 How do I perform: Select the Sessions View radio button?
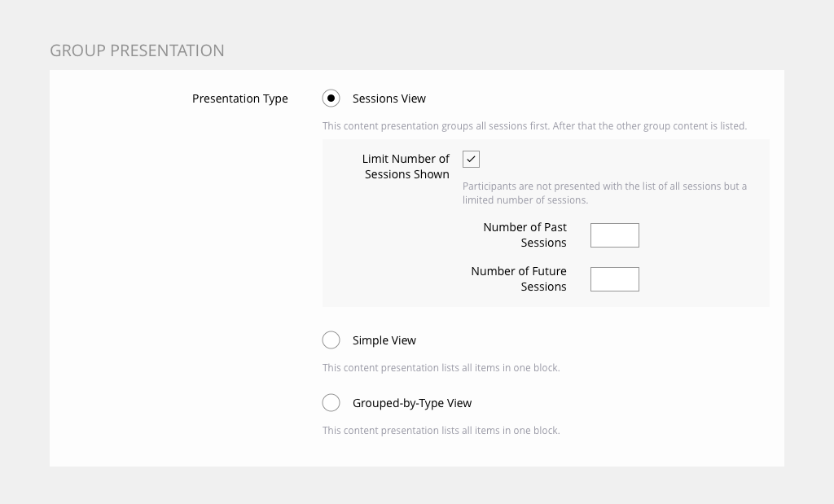[x=331, y=99]
